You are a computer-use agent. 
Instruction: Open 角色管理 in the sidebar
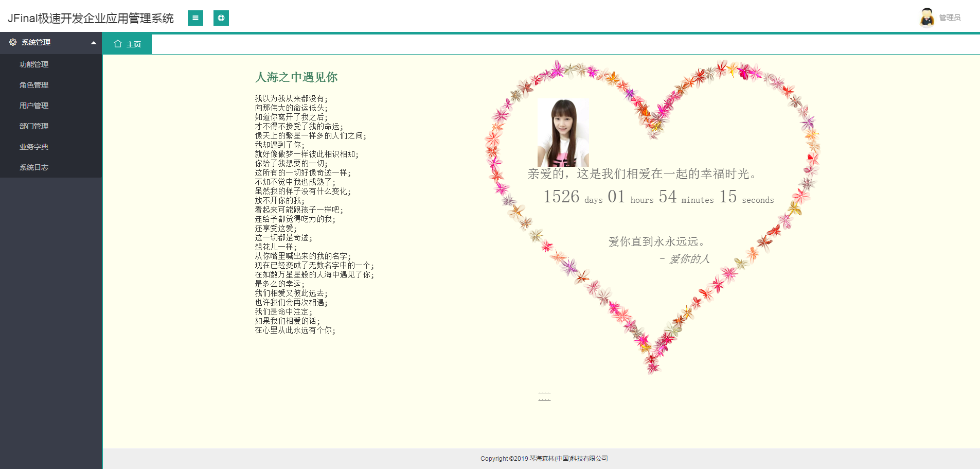click(x=33, y=85)
